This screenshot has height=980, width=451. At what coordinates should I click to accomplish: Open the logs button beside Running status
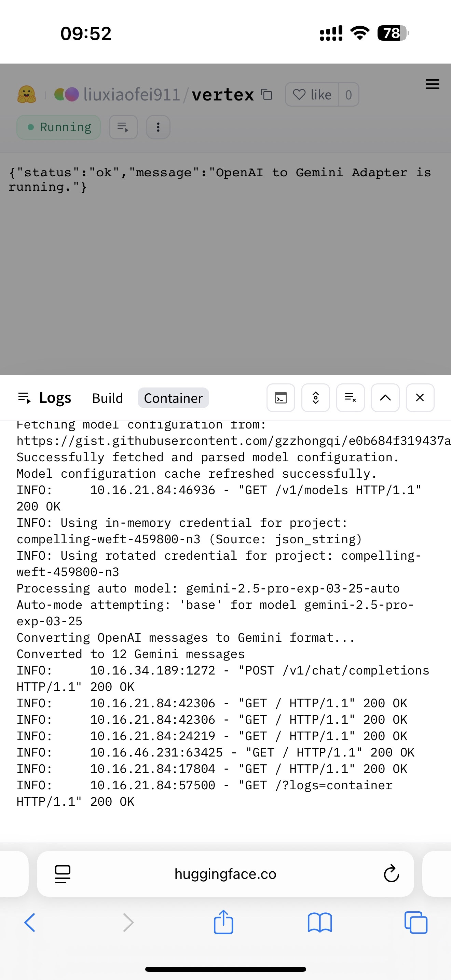[123, 127]
